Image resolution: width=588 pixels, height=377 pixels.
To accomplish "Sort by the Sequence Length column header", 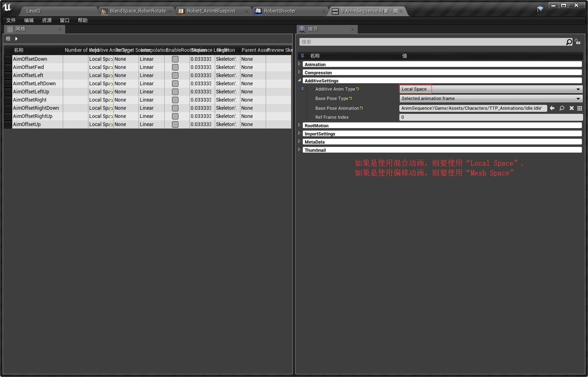I will point(202,50).
